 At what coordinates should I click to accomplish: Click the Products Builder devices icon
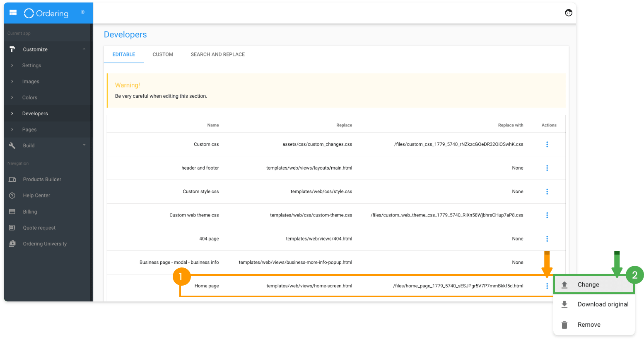(12, 180)
